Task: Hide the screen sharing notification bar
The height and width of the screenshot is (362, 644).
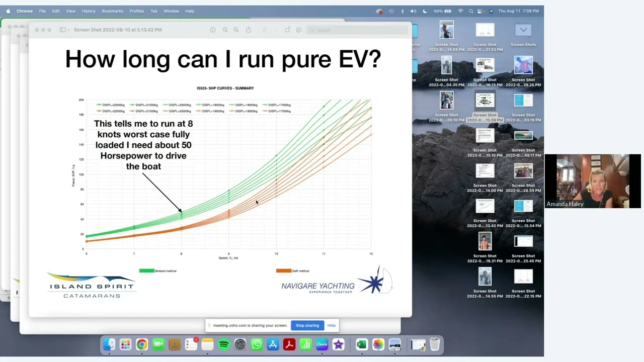Action: (332, 325)
